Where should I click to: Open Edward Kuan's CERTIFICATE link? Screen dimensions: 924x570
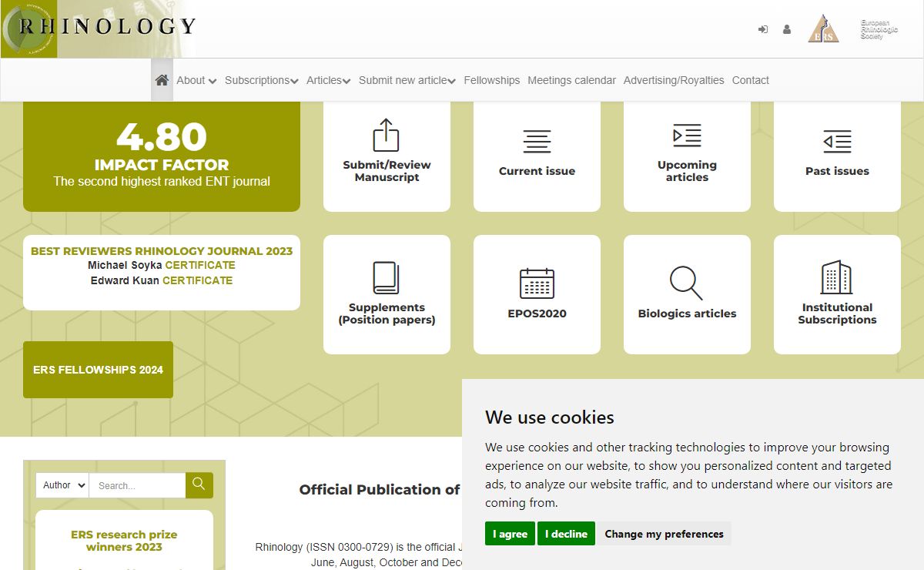tap(197, 280)
